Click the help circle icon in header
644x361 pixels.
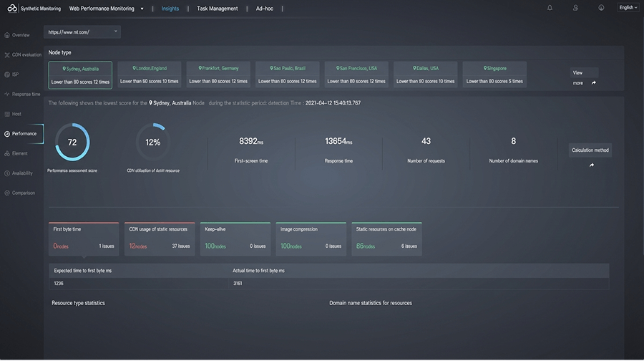[601, 8]
